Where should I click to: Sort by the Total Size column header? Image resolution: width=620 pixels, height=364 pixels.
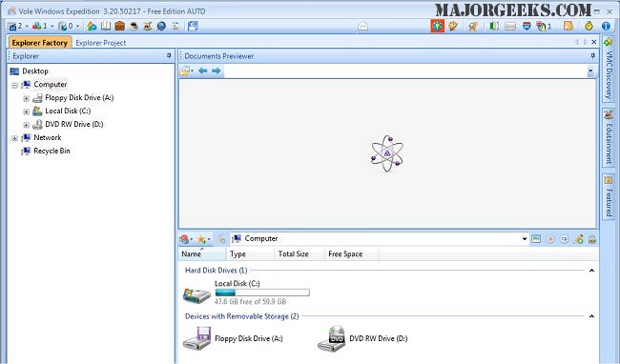(x=299, y=253)
